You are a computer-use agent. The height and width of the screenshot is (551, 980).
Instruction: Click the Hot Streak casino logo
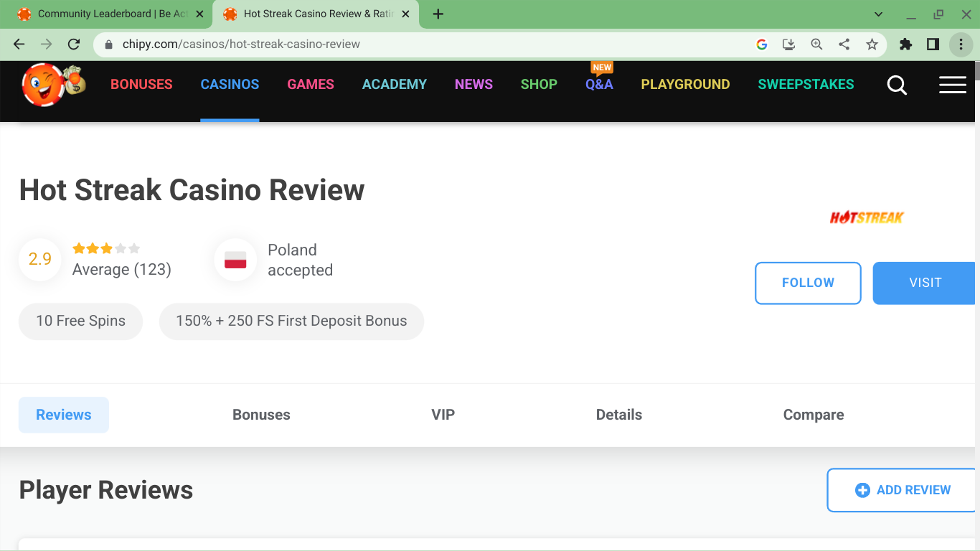(x=866, y=217)
